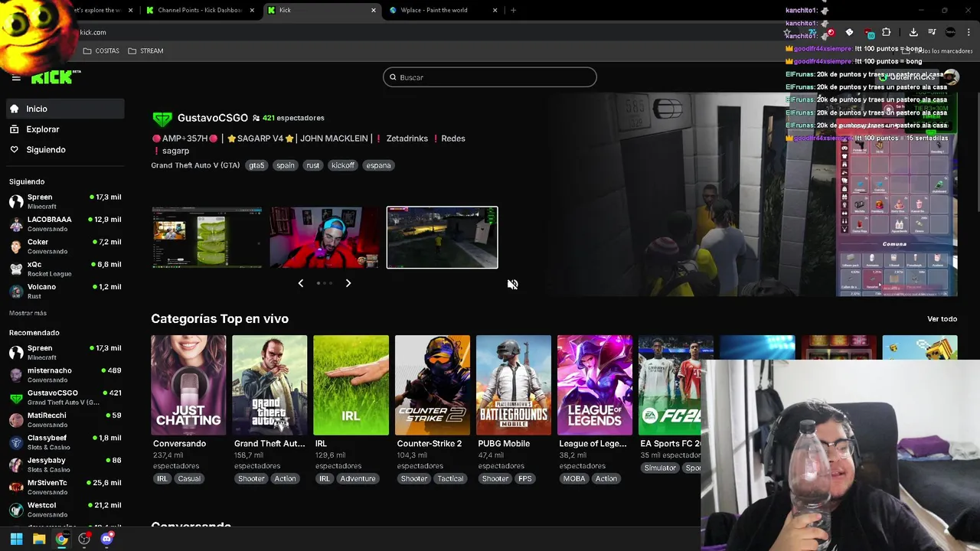Open LACOBRAAA channel in sidebar
The width and height of the screenshot is (980, 551).
click(x=65, y=223)
